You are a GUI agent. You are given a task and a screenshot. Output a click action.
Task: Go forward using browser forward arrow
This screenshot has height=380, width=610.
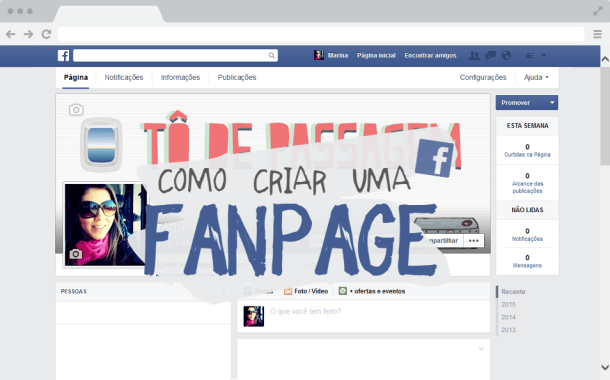(28, 34)
